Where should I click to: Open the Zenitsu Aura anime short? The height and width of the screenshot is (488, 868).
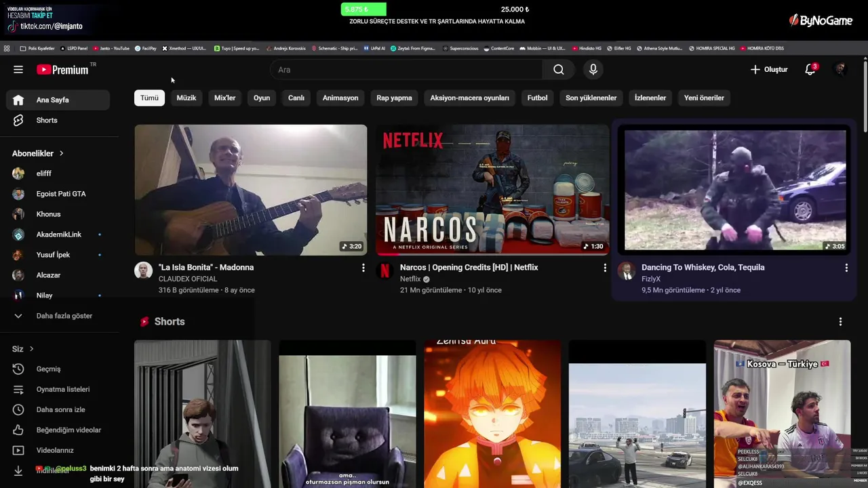coord(492,414)
